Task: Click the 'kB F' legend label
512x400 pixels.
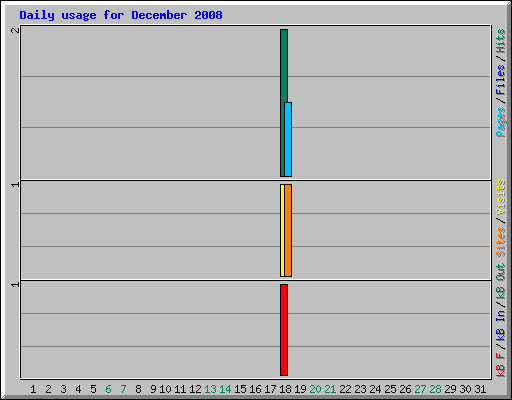Action: pos(500,365)
